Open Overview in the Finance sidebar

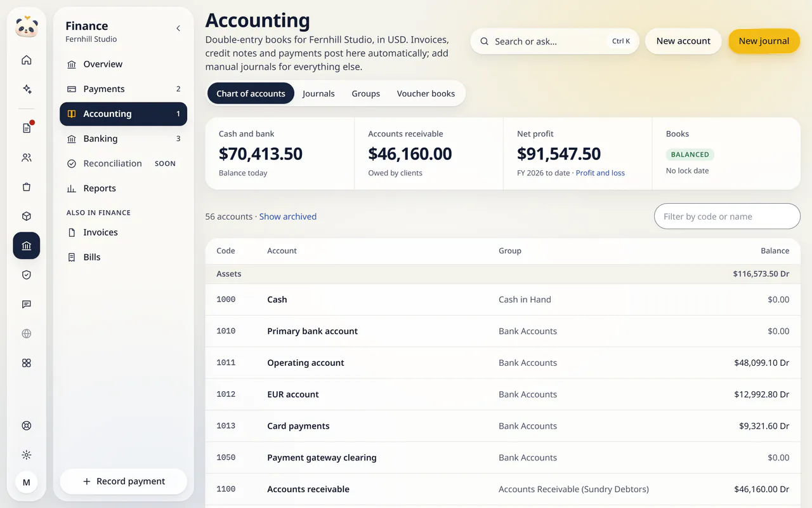click(x=123, y=64)
